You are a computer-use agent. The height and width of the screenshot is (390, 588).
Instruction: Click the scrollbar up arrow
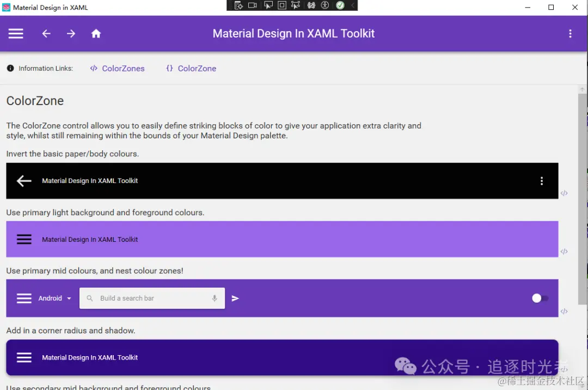tap(583, 90)
